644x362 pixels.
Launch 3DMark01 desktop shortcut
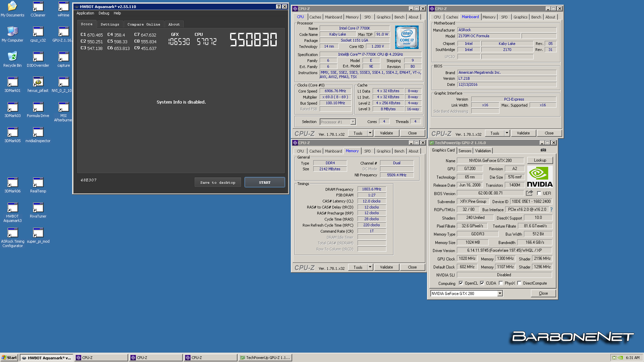click(12, 84)
